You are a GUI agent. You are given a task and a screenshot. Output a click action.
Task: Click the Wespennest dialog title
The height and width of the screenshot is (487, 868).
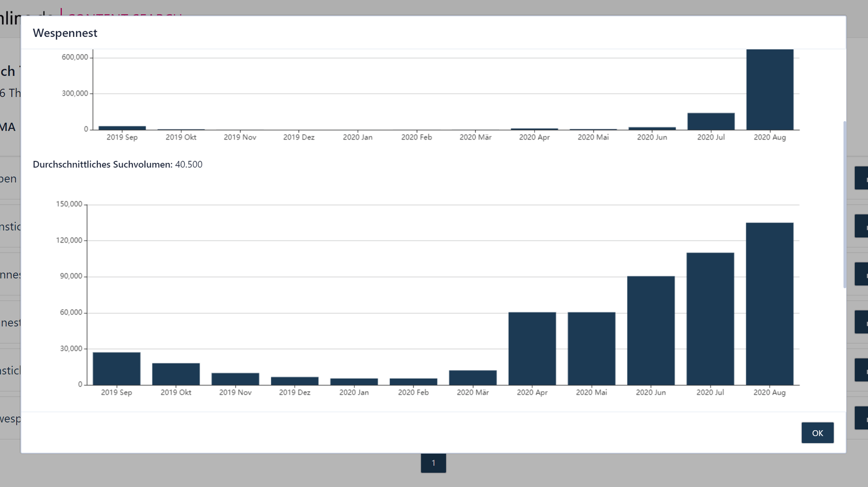[65, 33]
